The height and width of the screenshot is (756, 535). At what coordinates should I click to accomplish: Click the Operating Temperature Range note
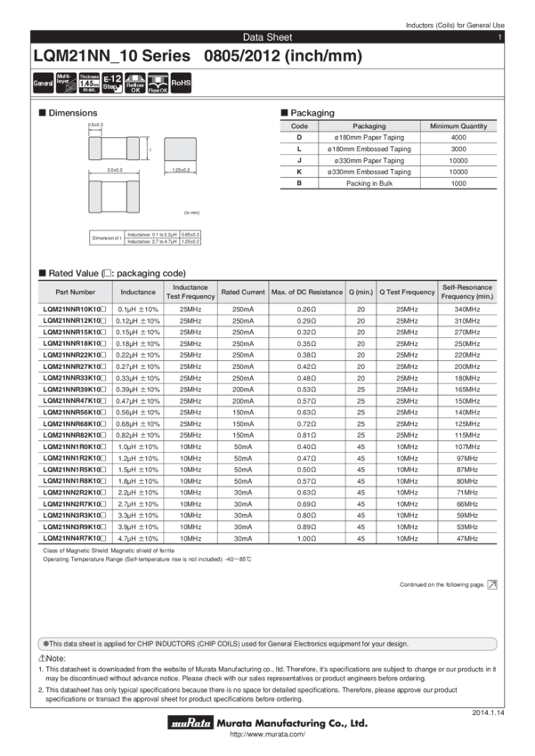click(147, 559)
